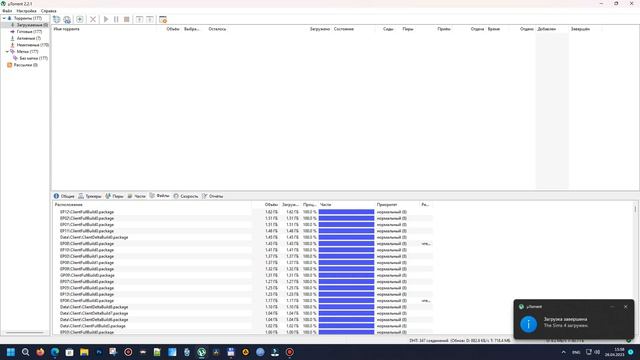Sort by Имя торрента column header
This screenshot has width=640, height=360.
tap(67, 29)
